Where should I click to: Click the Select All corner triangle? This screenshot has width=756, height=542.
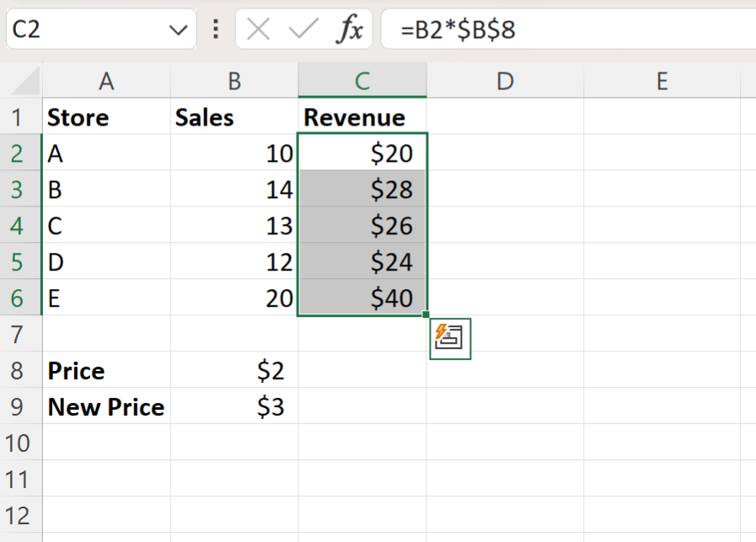tap(25, 81)
